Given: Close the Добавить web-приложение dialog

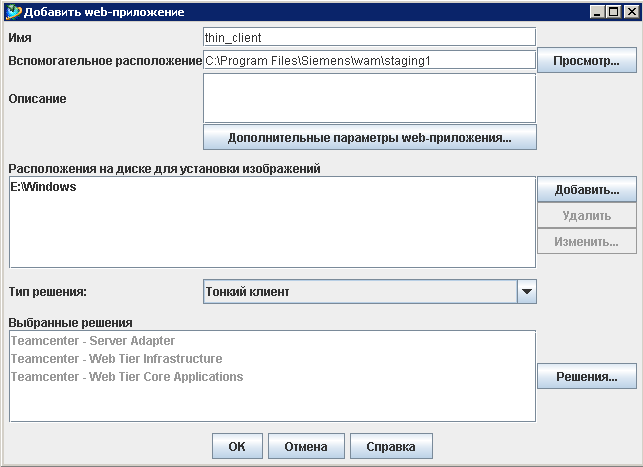Looking at the screenshot, I should (x=631, y=12).
